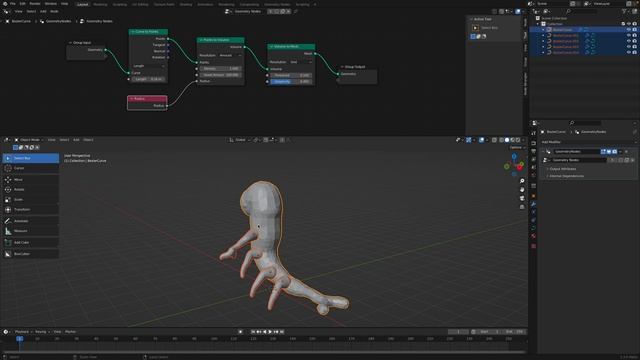
Task: Collapse the Collection tree in outliner
Action: 538,24
